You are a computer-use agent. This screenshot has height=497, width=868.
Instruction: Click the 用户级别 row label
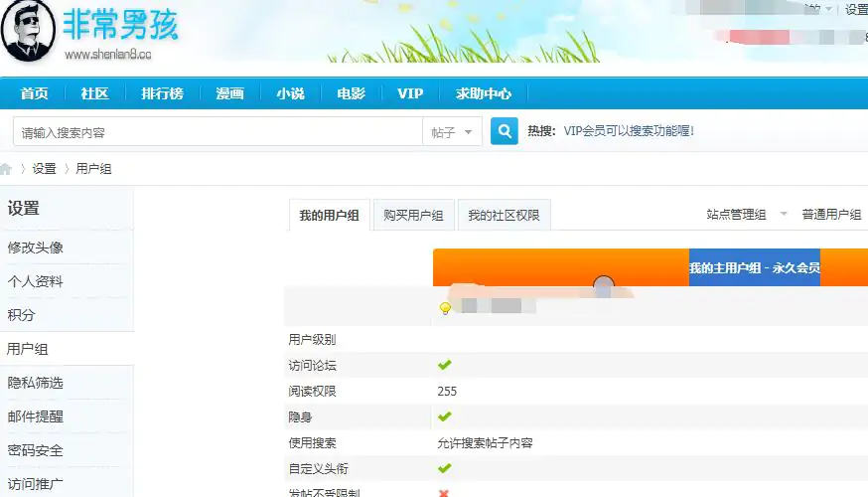point(312,340)
